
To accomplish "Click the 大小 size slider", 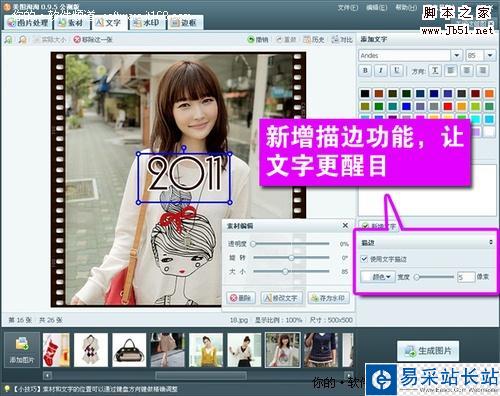I will (291, 271).
